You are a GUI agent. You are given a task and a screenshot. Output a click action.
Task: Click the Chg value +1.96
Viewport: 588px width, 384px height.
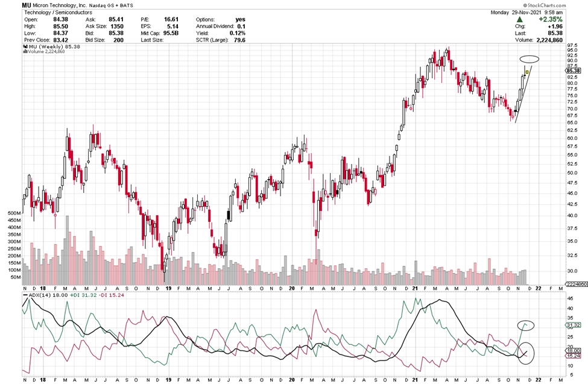[555, 27]
